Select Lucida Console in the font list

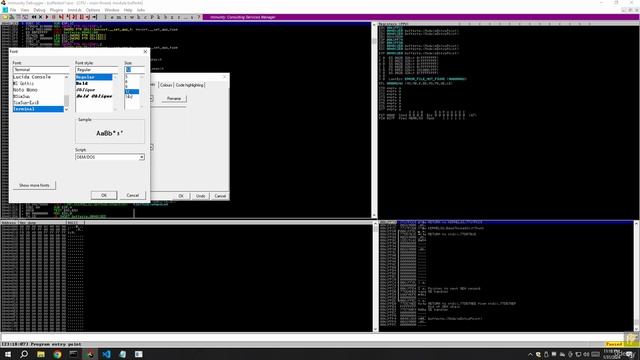point(38,77)
